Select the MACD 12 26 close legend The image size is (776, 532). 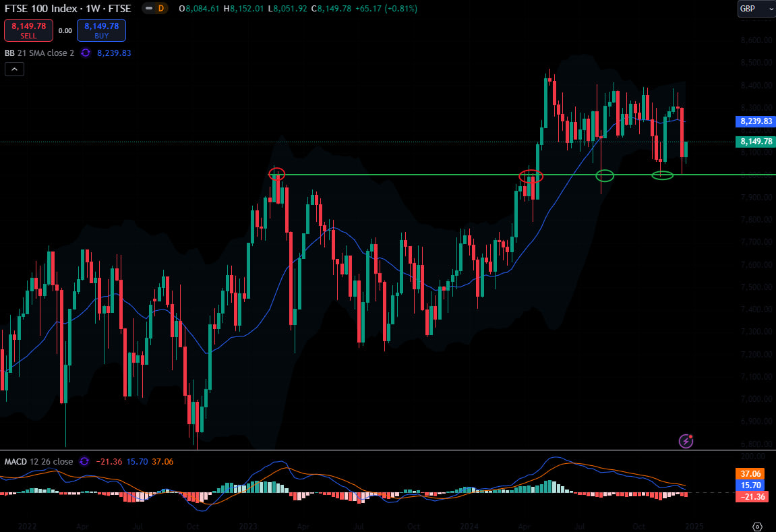point(38,461)
